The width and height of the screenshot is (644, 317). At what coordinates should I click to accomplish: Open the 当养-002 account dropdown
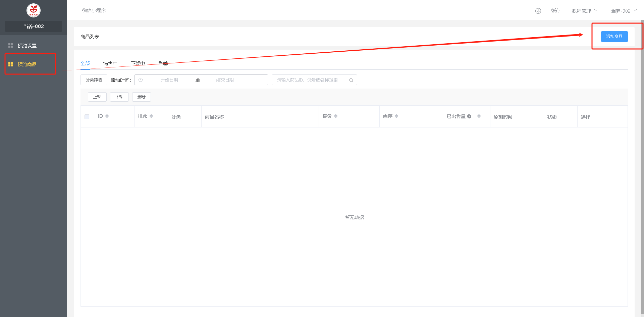click(623, 11)
